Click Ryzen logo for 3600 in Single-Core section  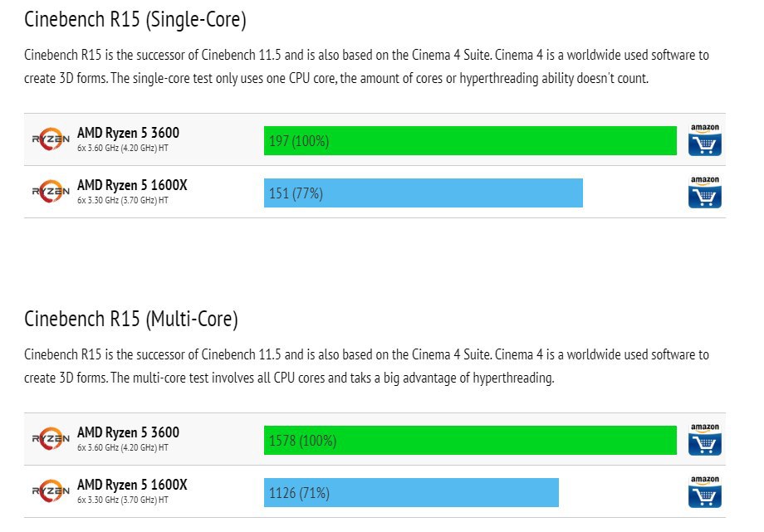(x=51, y=139)
